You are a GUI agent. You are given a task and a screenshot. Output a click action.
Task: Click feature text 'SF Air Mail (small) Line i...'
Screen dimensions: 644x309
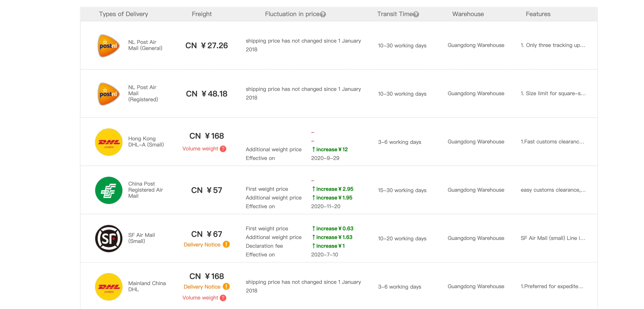coord(553,238)
